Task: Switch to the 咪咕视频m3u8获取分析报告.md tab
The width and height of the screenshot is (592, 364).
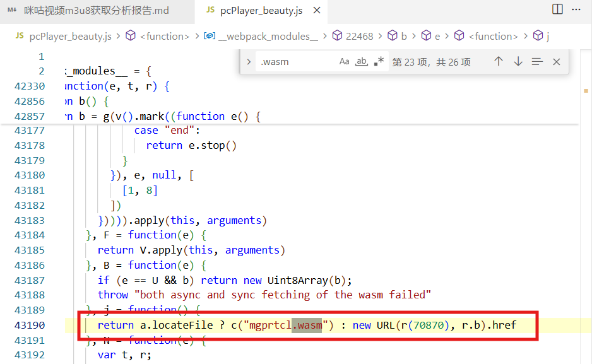Action: [97, 11]
